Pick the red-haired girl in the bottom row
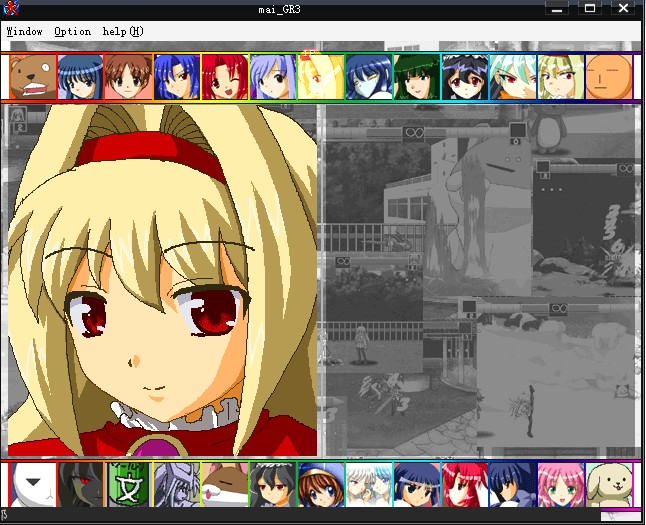 tap(465, 485)
